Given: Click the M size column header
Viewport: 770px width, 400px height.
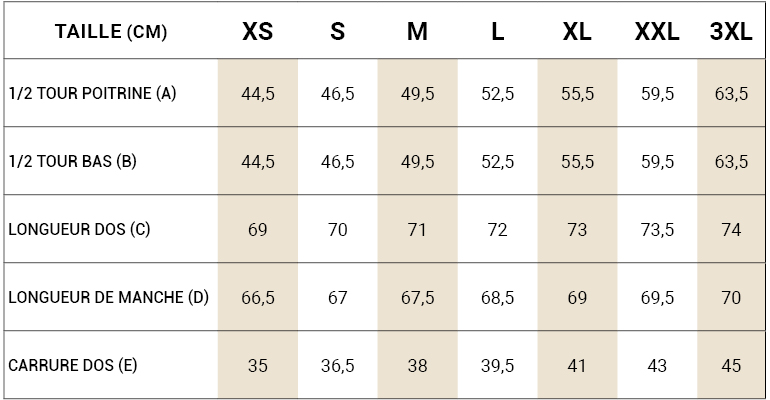Looking at the screenshot, I should 417,32.
